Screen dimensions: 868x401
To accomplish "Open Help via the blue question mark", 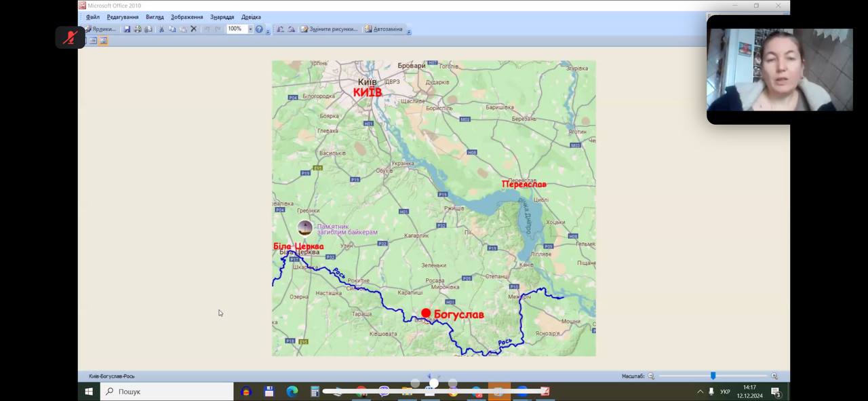I will point(259,29).
